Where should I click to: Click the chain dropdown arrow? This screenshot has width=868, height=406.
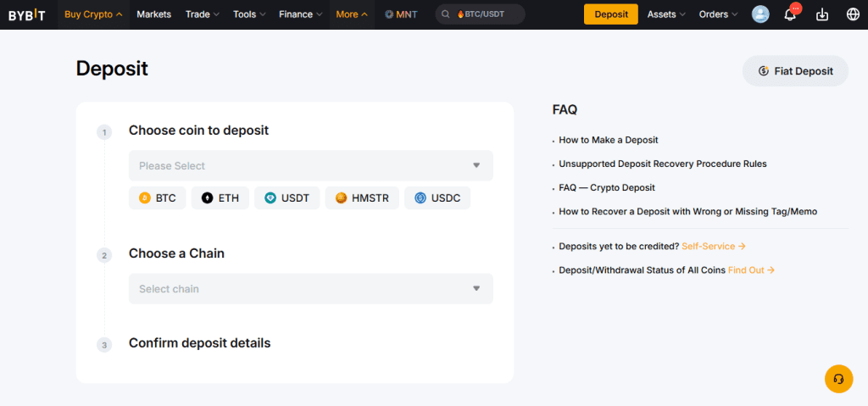476,288
